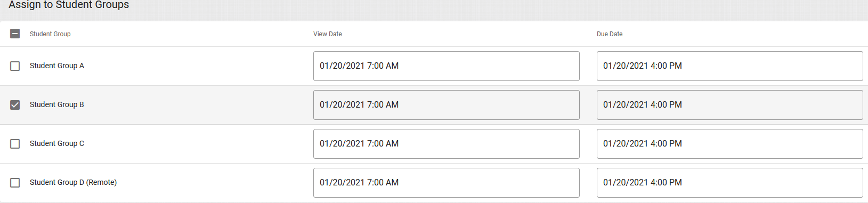Image resolution: width=868 pixels, height=203 pixels.
Task: Click the Student Group column header
Action: coord(50,34)
